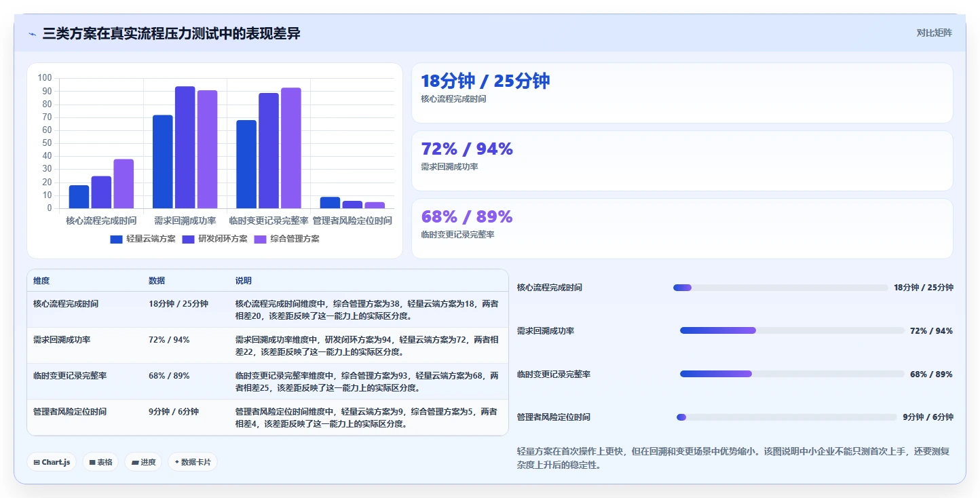
Task: Click the lightning icon beside the title
Action: pyautogui.click(x=32, y=34)
